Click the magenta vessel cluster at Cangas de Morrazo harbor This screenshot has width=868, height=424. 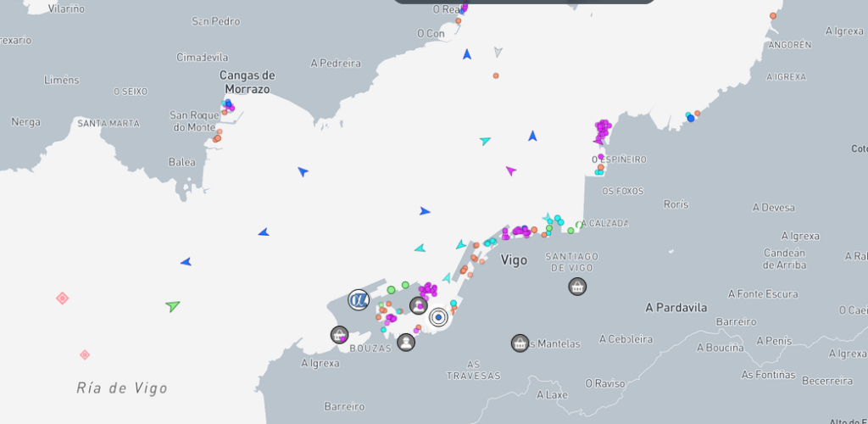[x=230, y=108]
